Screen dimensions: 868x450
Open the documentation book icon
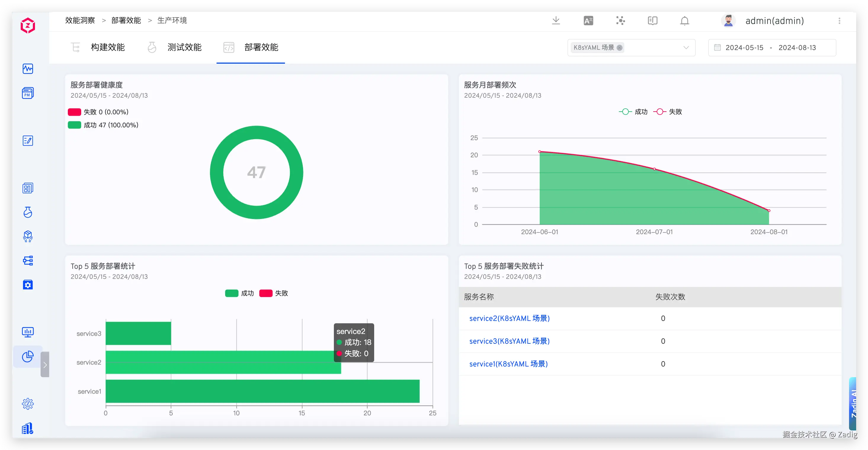coord(652,21)
